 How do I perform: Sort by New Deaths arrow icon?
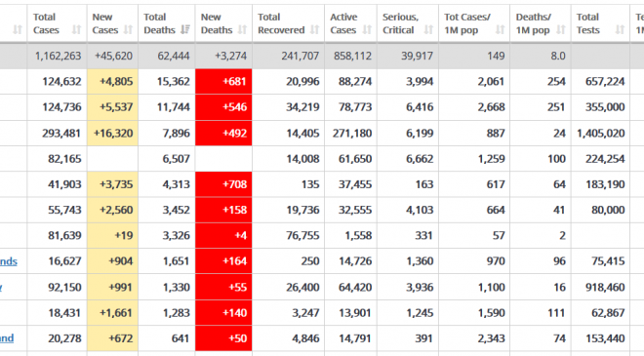pyautogui.click(x=242, y=29)
